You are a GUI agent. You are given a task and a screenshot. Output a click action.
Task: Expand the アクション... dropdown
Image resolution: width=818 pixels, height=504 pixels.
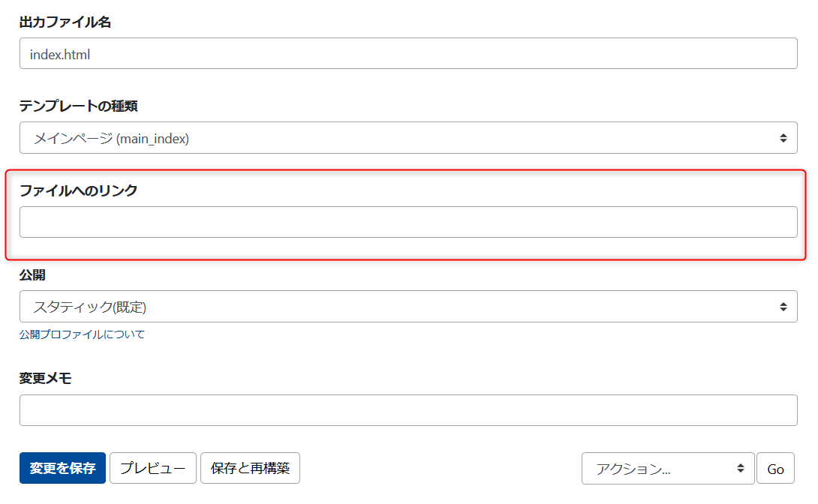click(666, 469)
